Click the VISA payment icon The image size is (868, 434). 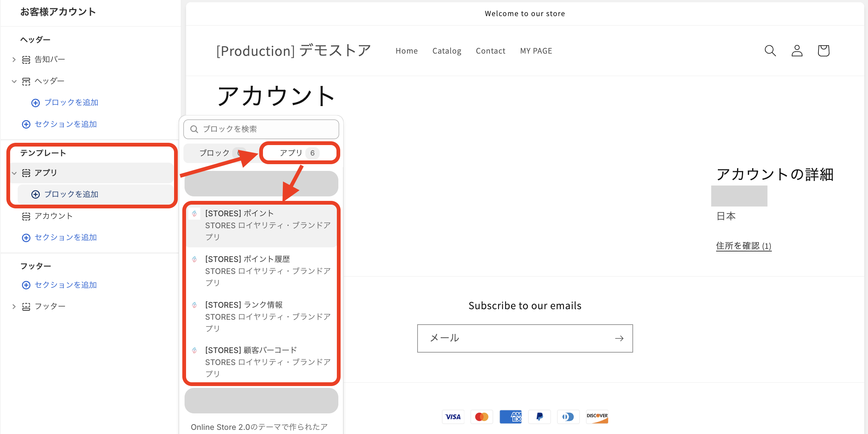453,417
